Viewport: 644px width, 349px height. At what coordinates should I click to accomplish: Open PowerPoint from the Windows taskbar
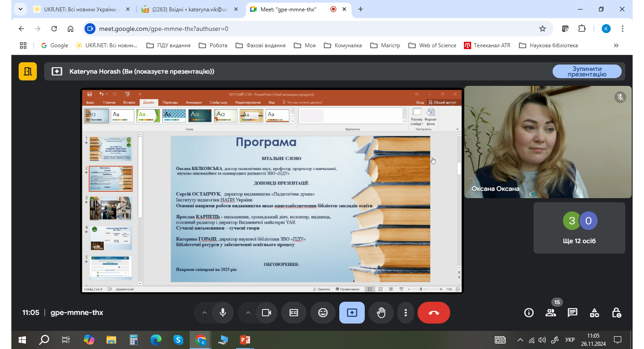click(245, 339)
